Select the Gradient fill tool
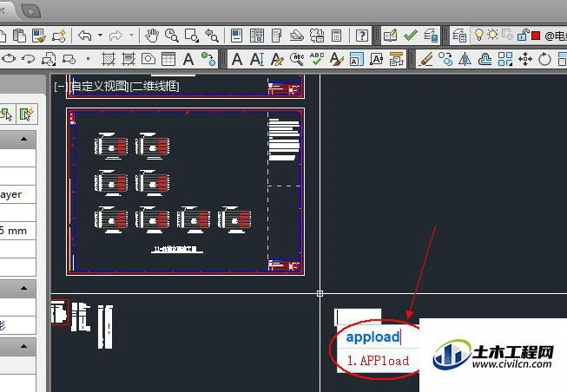The height and width of the screenshot is (392, 567). pos(129,59)
